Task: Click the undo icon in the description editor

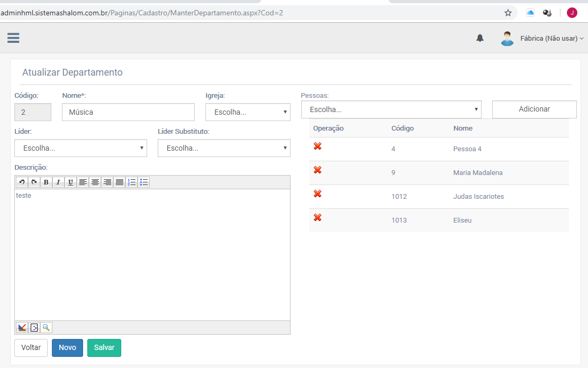Action: (22, 182)
